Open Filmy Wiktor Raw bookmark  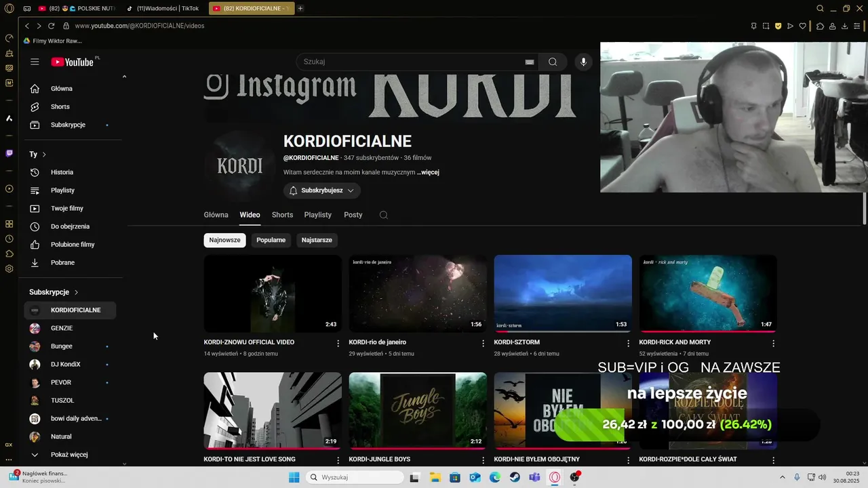[x=52, y=41]
